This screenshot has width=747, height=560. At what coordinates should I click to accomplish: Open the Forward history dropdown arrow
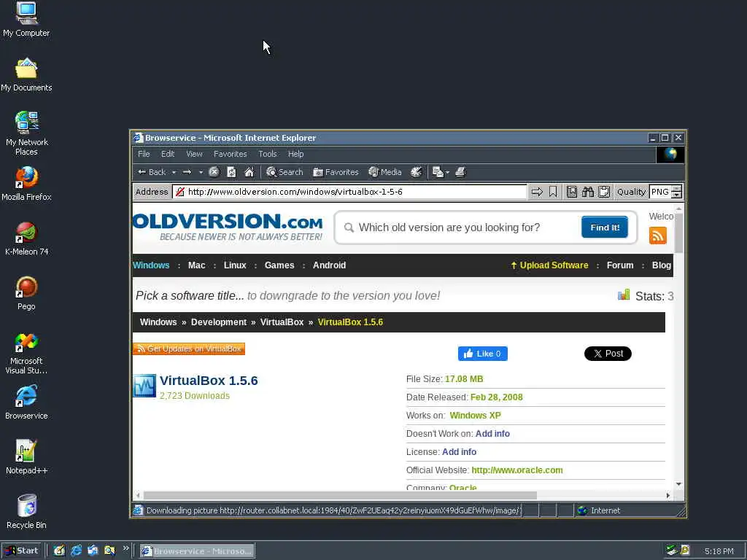pos(201,172)
